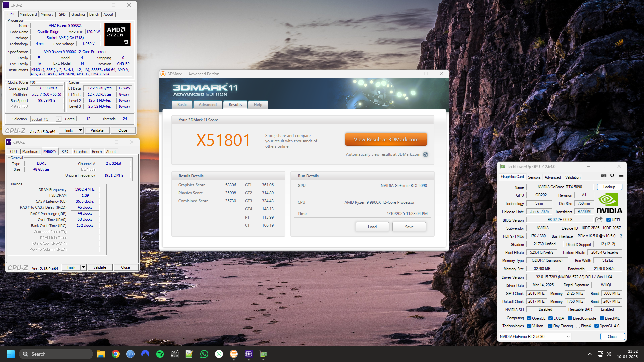644x362 pixels.
Task: Click the AMD Ryzen 9 logo in CPU-Z
Action: click(117, 35)
